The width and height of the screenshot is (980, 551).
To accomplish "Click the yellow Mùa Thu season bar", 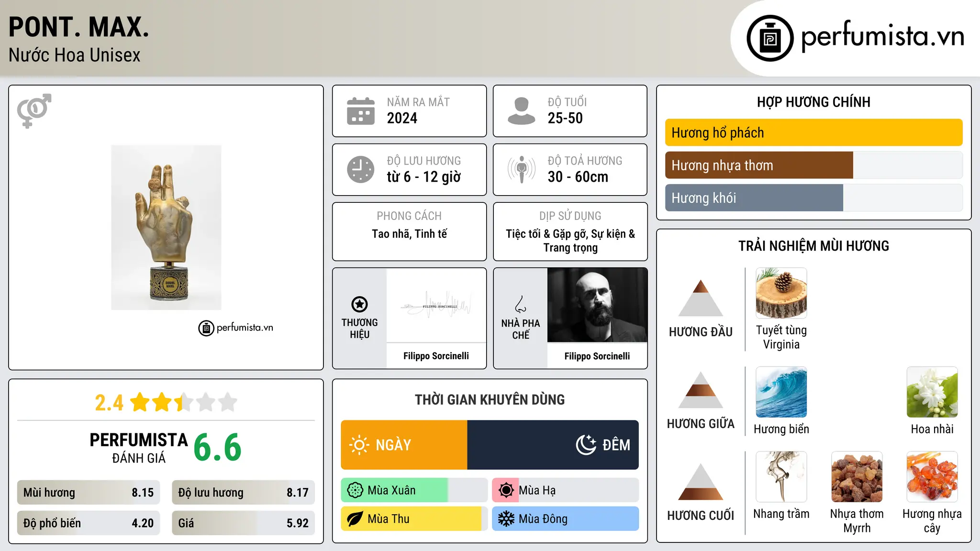I will [x=411, y=519].
